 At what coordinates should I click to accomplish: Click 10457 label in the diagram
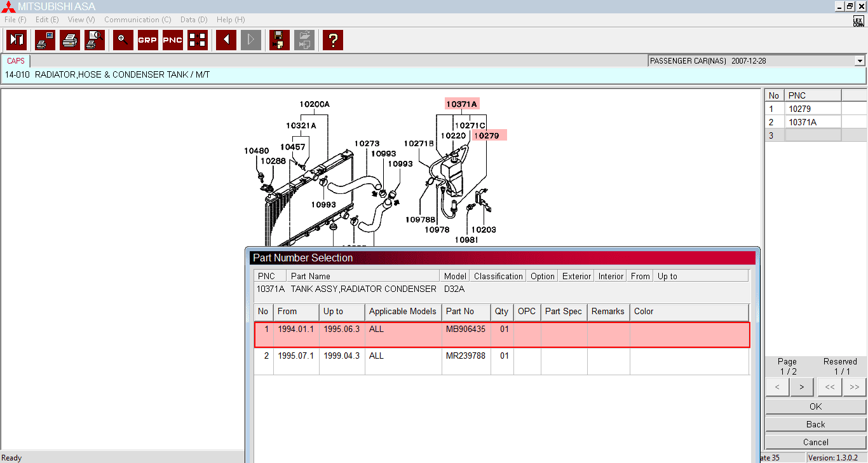pos(292,147)
